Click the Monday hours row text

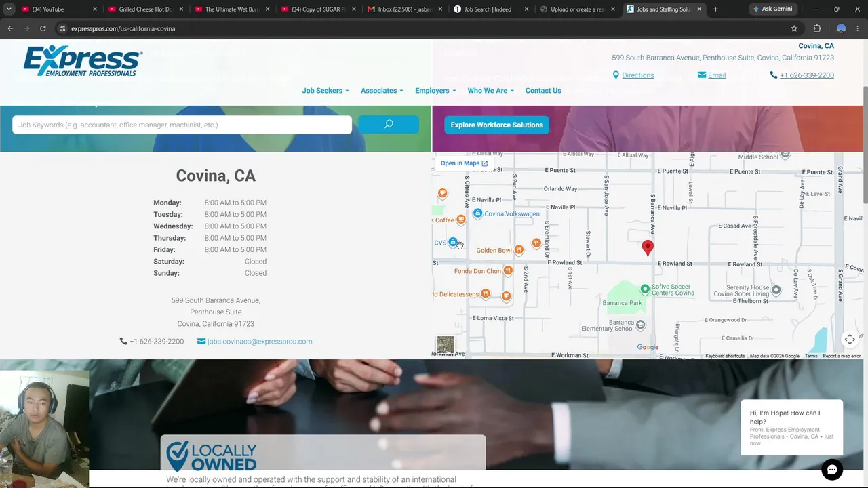click(210, 203)
